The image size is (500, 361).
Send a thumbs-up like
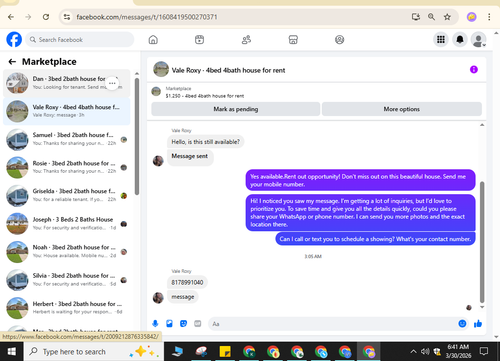[x=478, y=323]
